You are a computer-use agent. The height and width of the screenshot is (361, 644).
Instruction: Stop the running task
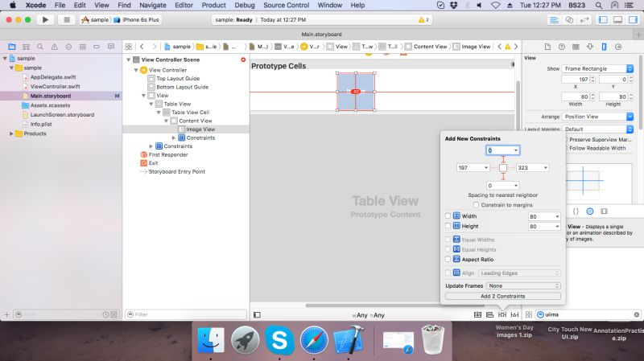click(67, 19)
